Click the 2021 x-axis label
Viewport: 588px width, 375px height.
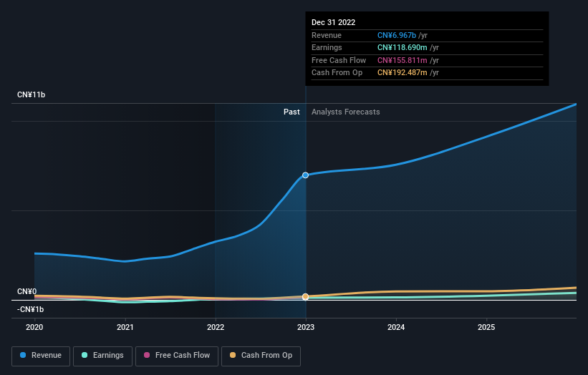125,327
